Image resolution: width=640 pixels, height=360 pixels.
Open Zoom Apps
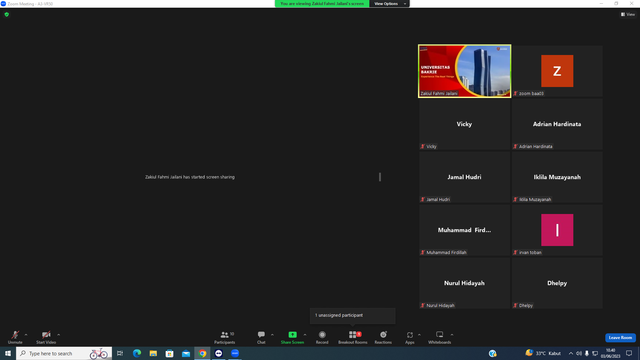(x=410, y=337)
